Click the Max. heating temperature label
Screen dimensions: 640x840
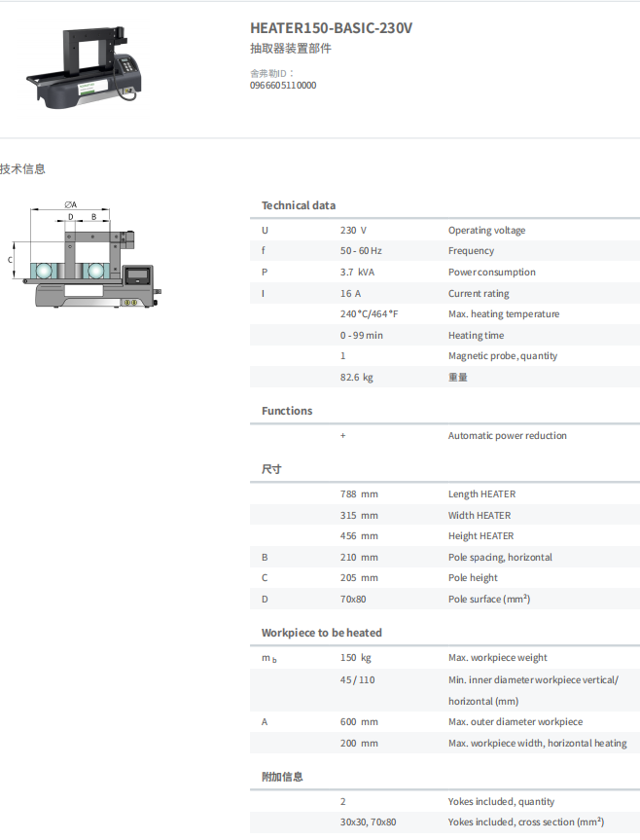504,314
